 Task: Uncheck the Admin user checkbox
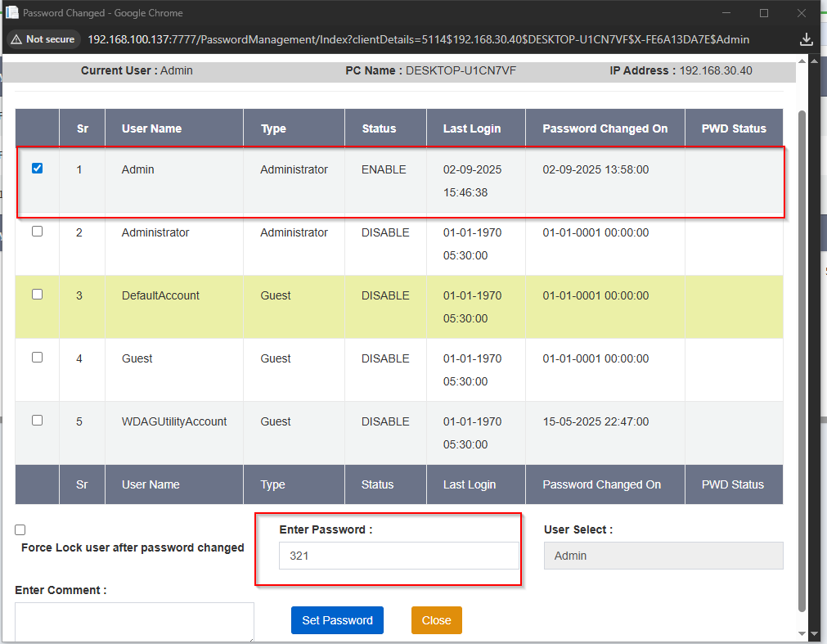[x=37, y=169]
